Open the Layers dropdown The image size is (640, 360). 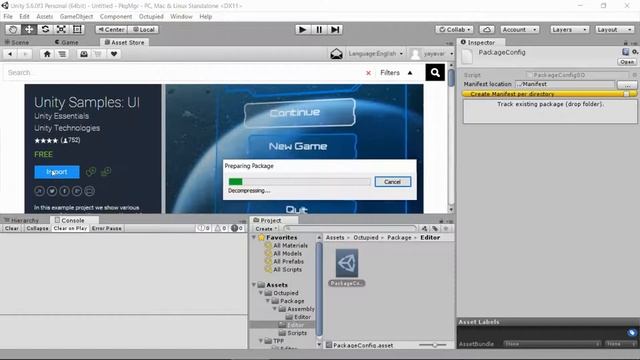[569, 29]
